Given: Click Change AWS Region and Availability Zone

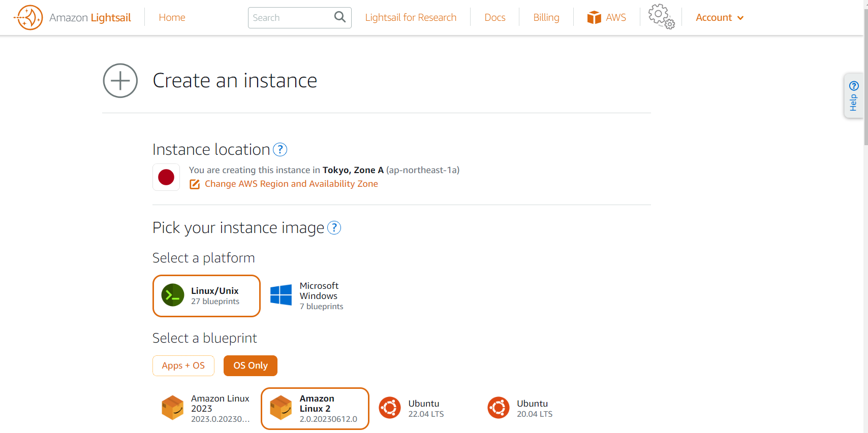Looking at the screenshot, I should pyautogui.click(x=291, y=184).
